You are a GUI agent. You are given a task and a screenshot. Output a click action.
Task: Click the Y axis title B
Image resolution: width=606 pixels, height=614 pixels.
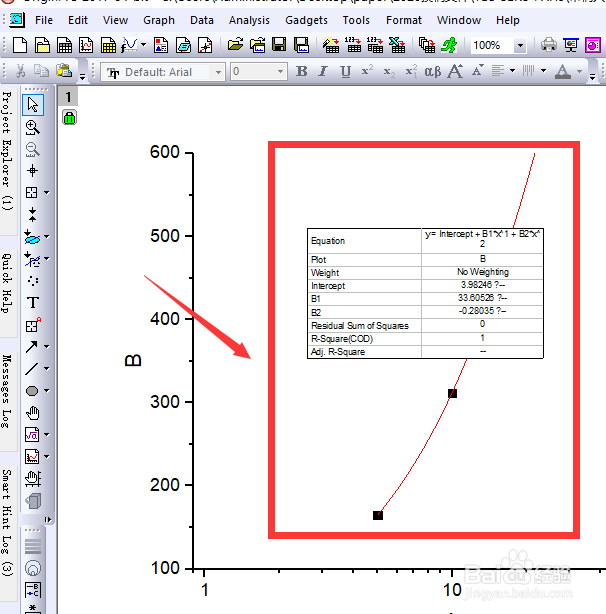pyautogui.click(x=133, y=360)
